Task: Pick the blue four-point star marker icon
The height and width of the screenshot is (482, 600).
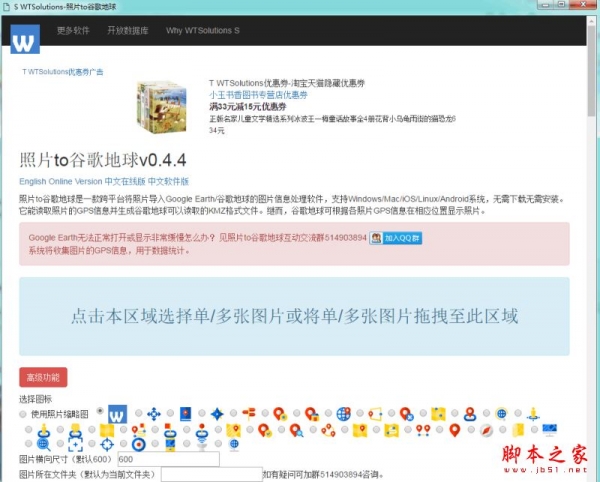Action: 217,414
